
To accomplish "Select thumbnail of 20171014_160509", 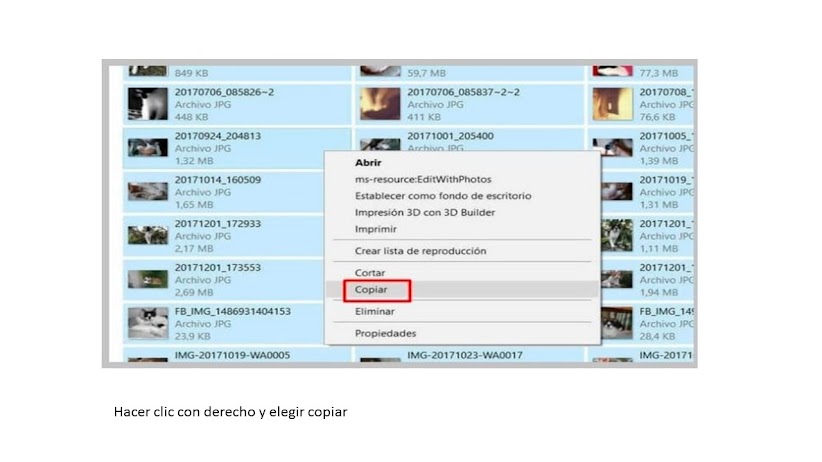I will click(x=148, y=191).
